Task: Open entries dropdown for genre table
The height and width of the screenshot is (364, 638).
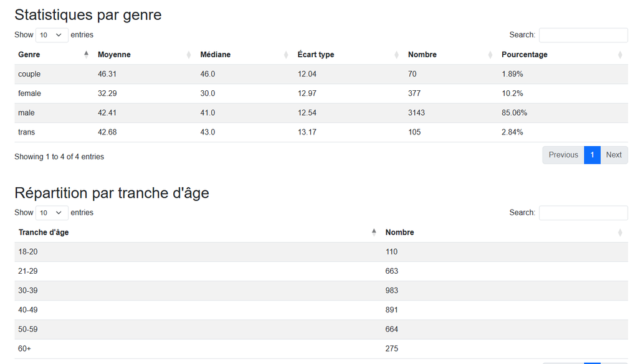Action: point(52,35)
